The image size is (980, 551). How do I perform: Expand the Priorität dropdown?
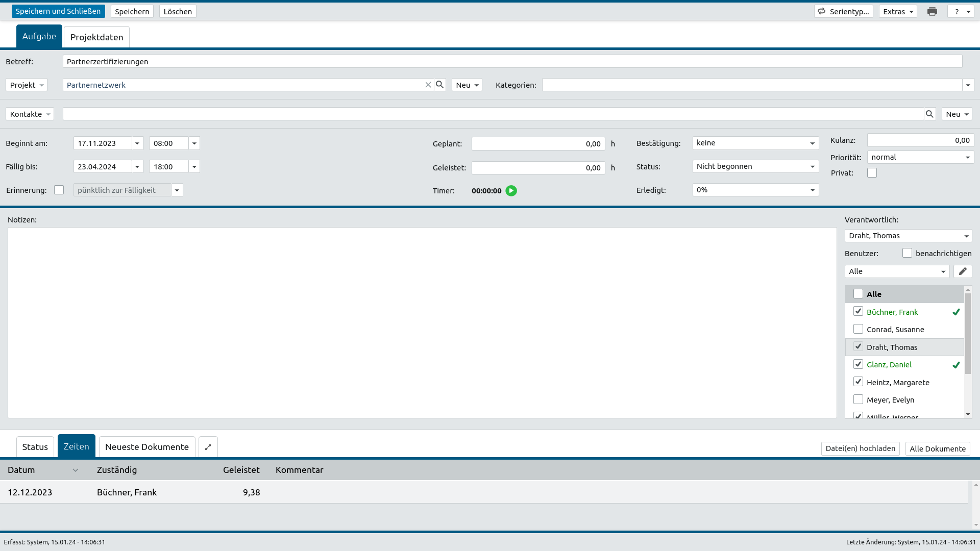coord(920,157)
